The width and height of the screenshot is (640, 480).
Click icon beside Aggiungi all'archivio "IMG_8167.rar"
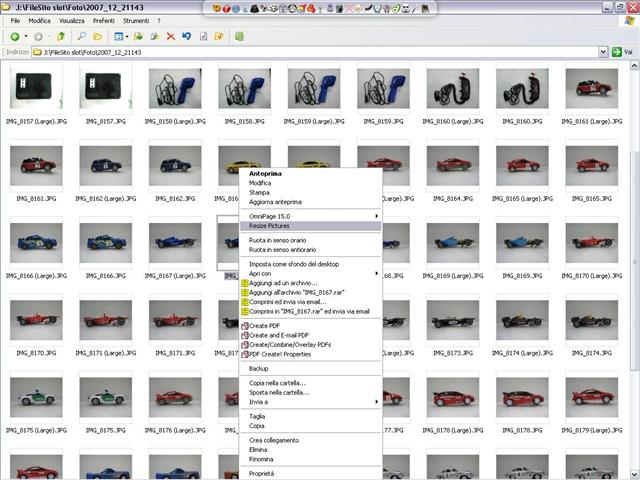[x=245, y=292]
